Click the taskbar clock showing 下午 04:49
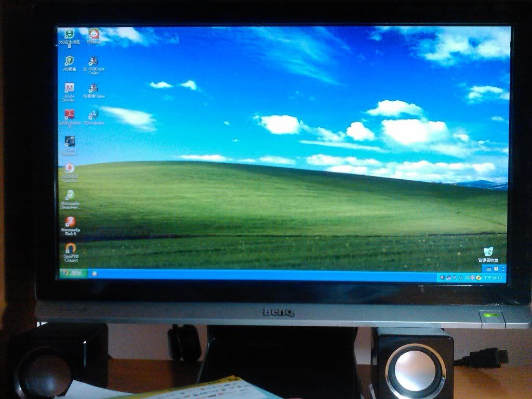The height and width of the screenshot is (399, 532). coord(493,278)
